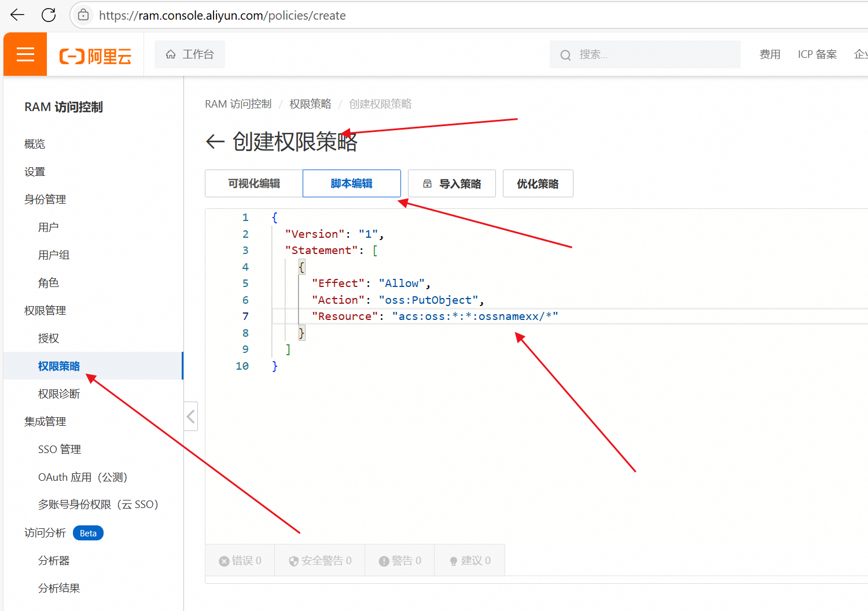The width and height of the screenshot is (868, 611).
Task: Click the 建议 0 lightbulb indicator
Action: coord(470,561)
